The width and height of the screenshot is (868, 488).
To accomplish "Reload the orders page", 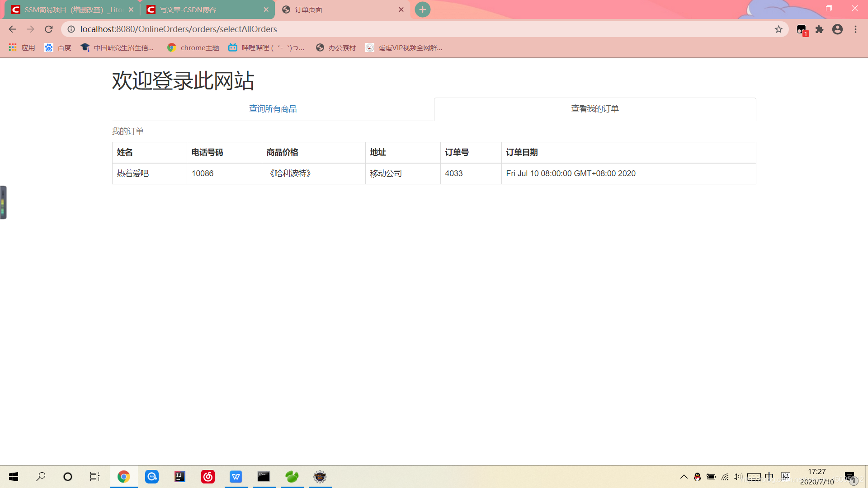I will [x=49, y=29].
